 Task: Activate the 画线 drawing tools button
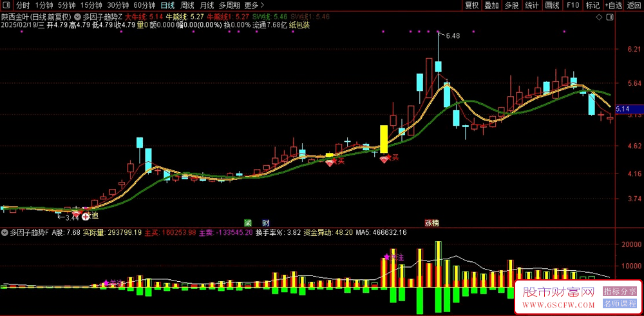click(x=553, y=5)
